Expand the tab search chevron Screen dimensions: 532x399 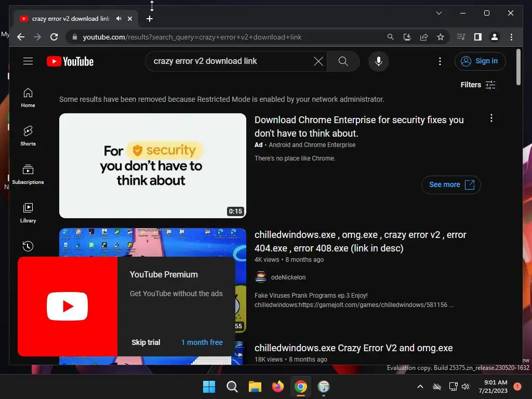438,13
